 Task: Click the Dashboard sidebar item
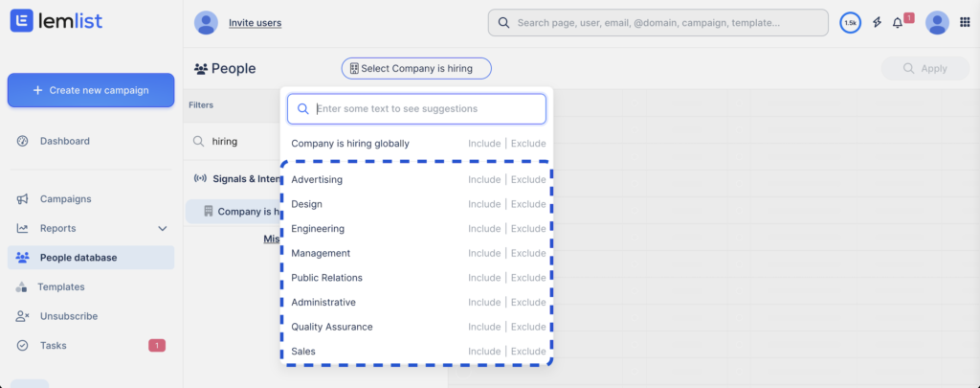pos(64,141)
